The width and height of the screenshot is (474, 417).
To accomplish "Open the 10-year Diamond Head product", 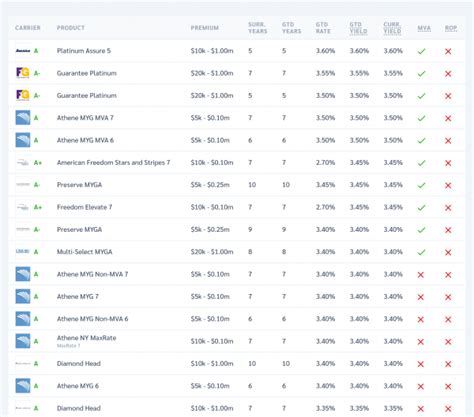I will pyautogui.click(x=79, y=363).
